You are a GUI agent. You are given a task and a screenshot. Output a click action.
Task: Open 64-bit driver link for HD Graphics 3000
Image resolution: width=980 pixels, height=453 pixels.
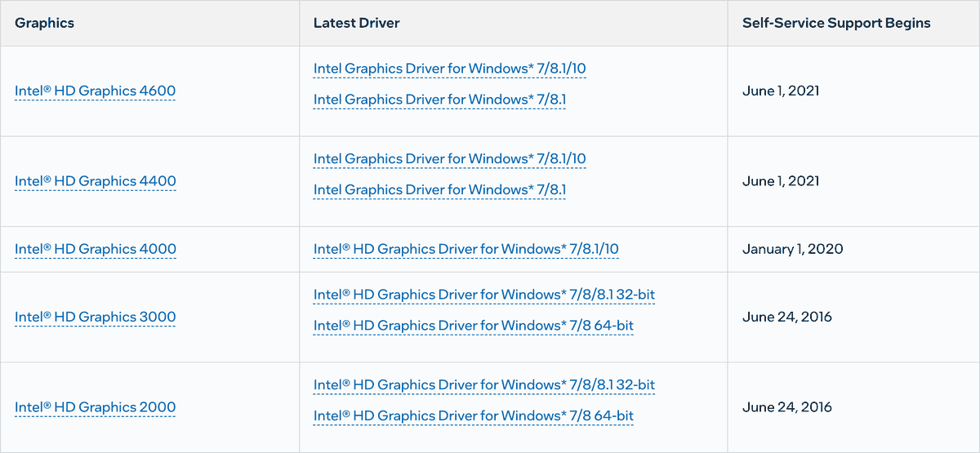474,326
